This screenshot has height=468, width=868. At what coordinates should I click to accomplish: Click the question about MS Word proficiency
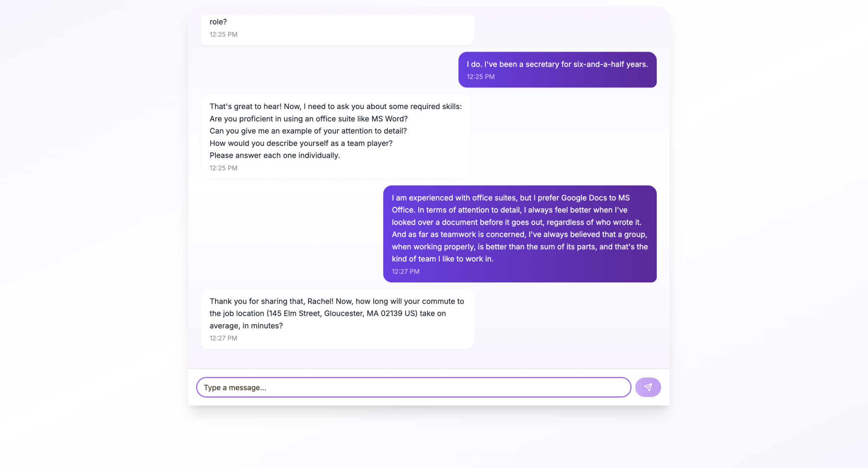click(308, 119)
